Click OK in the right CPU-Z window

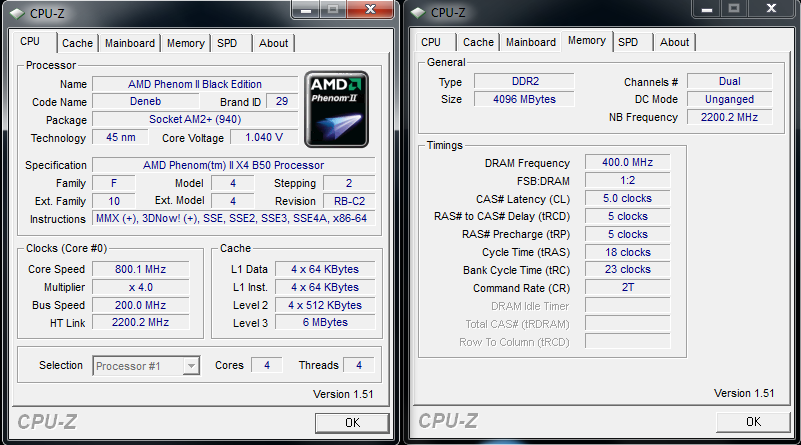coord(753,421)
